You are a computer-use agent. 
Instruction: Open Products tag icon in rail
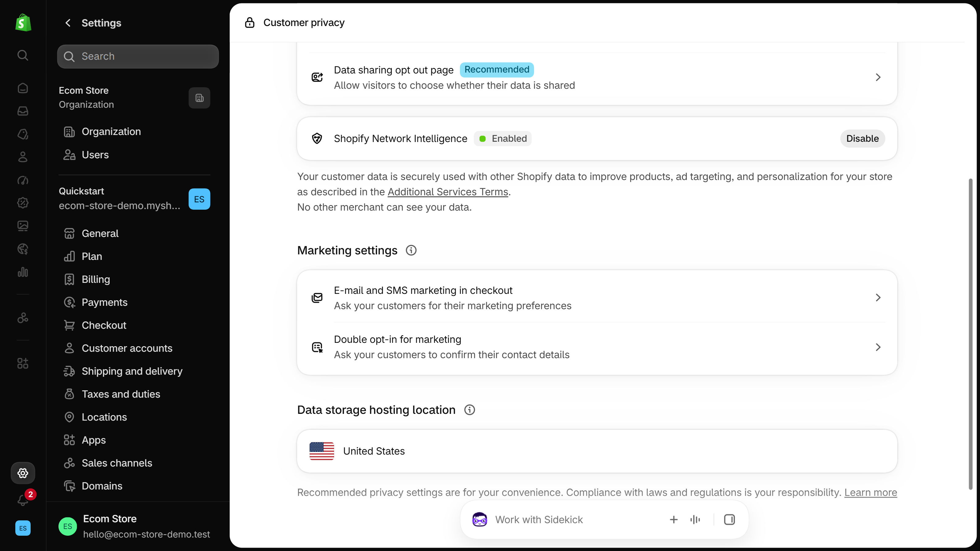coord(23,134)
